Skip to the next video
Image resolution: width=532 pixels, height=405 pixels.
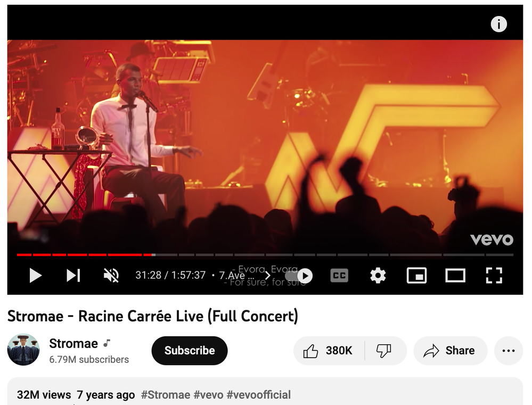pyautogui.click(x=73, y=276)
